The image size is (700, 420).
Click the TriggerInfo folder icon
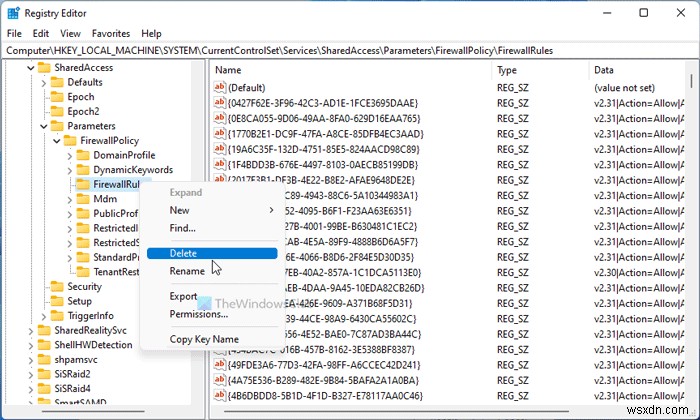57,316
